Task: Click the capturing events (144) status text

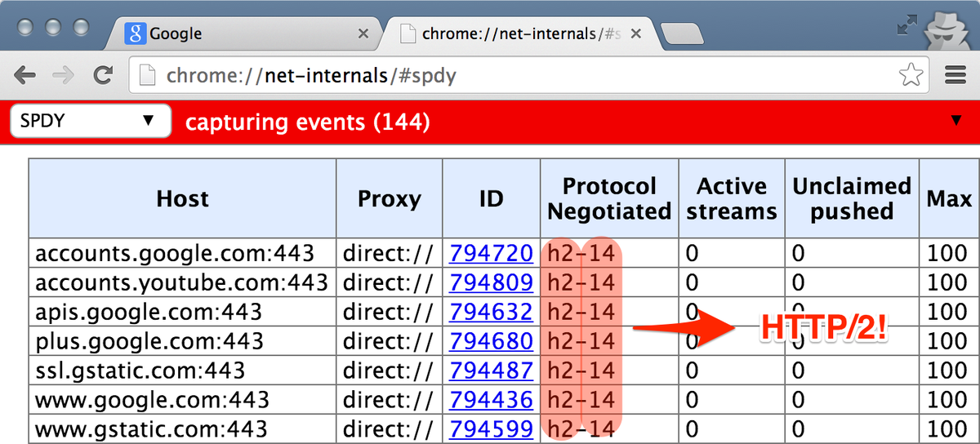Action: point(307,122)
